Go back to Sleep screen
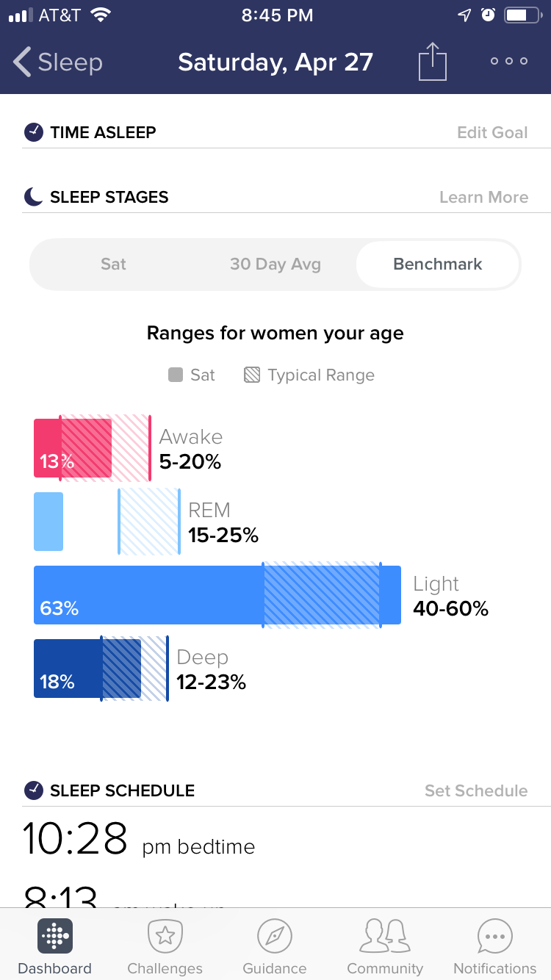 point(58,62)
